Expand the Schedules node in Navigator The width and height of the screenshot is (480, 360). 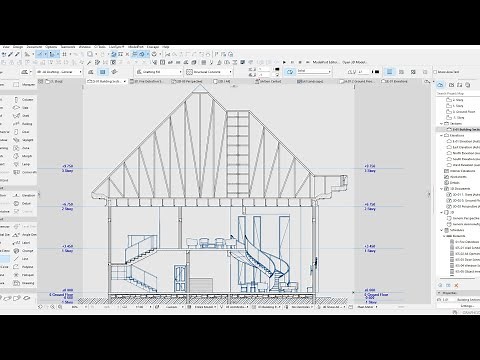click(441, 230)
